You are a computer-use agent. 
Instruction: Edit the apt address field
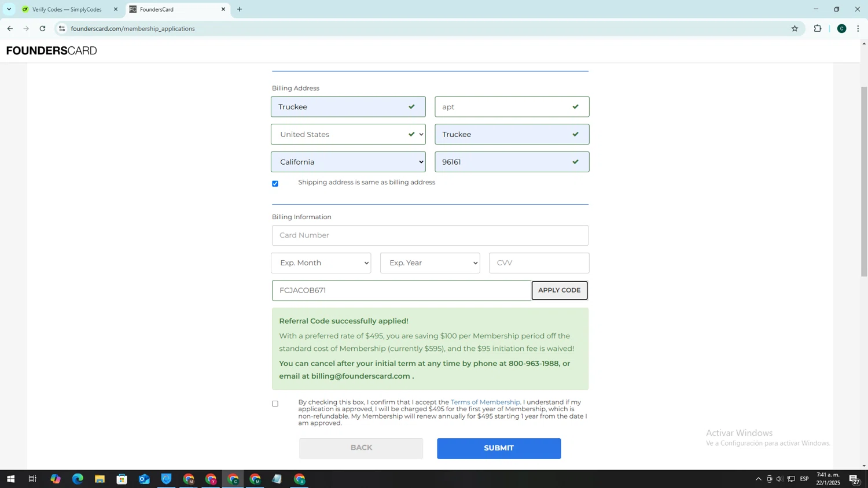click(x=512, y=107)
